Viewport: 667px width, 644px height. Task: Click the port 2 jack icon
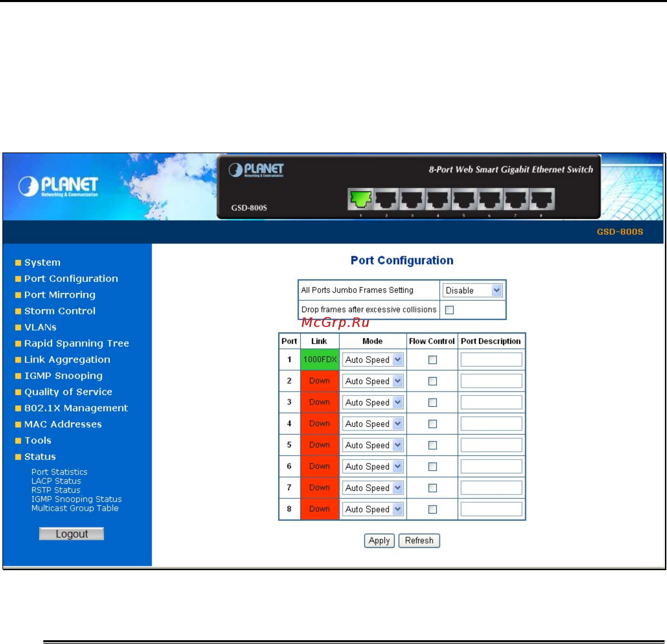pyautogui.click(x=386, y=199)
